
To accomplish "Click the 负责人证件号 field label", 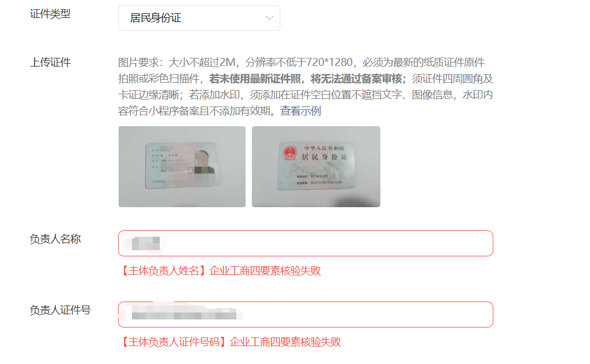I will (60, 310).
